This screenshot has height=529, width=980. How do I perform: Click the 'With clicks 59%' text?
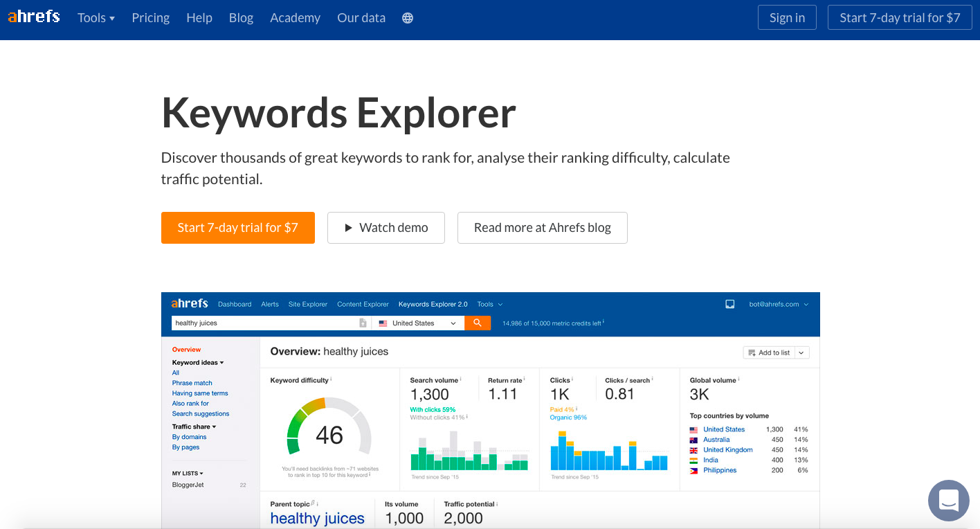click(x=433, y=410)
